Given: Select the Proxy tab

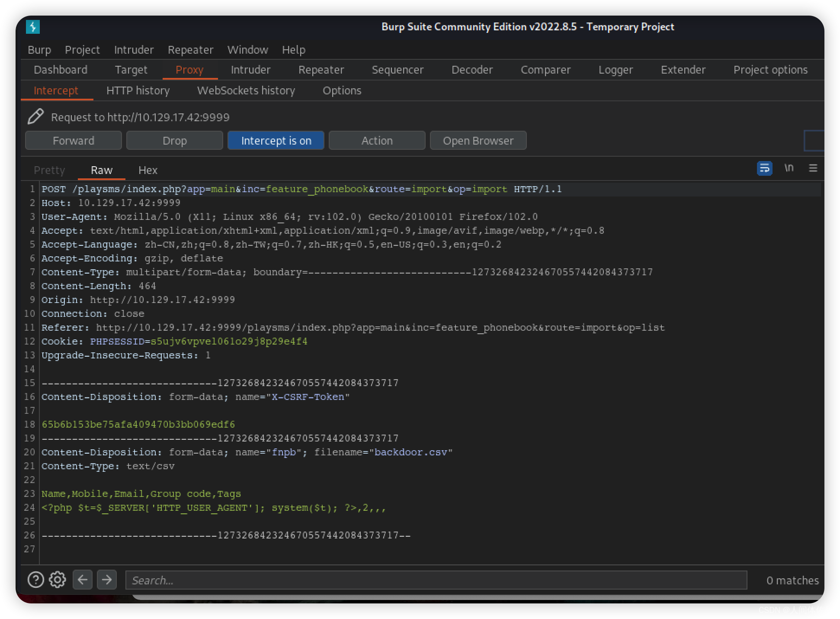Looking at the screenshot, I should pos(189,70).
